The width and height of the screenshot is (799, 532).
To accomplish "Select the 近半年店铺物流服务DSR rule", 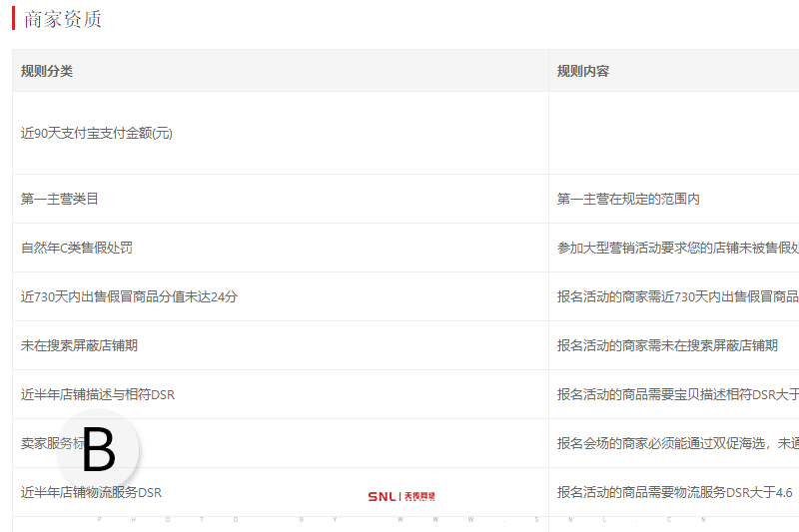I will (x=91, y=492).
